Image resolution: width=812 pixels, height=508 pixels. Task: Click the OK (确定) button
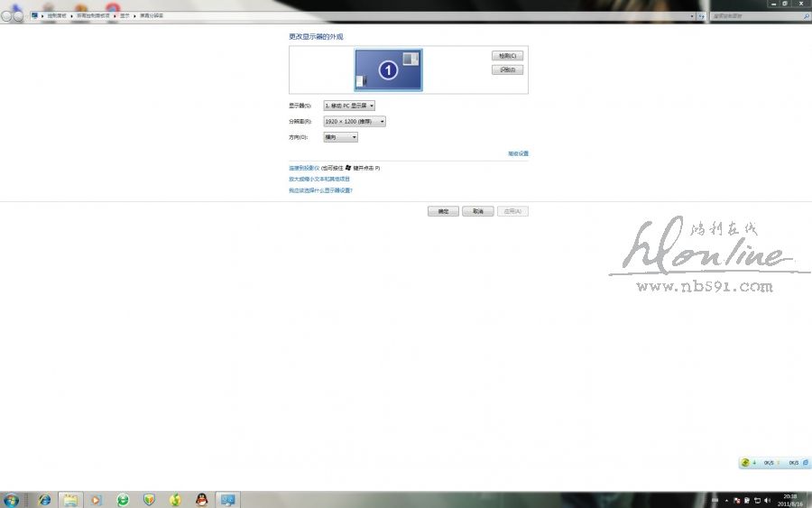pos(443,211)
